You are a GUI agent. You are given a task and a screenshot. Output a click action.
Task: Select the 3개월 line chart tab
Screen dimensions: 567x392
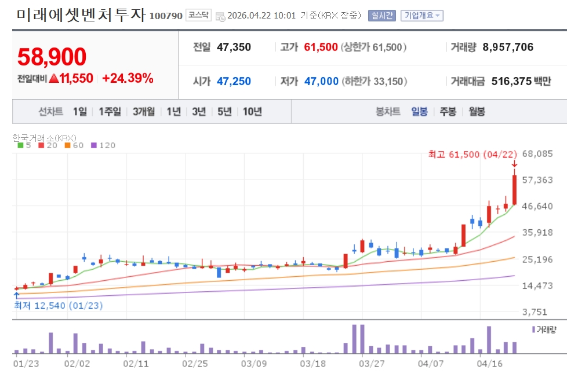[144, 112]
